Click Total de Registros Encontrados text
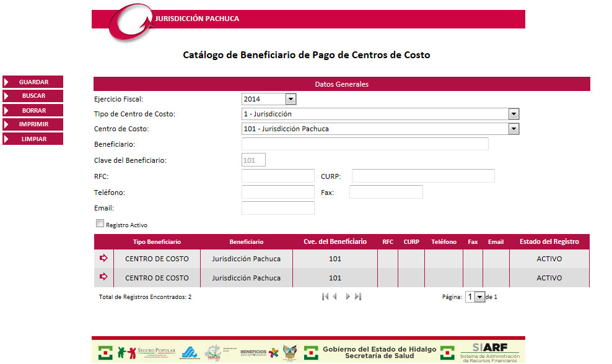612x364 pixels. 145,297
